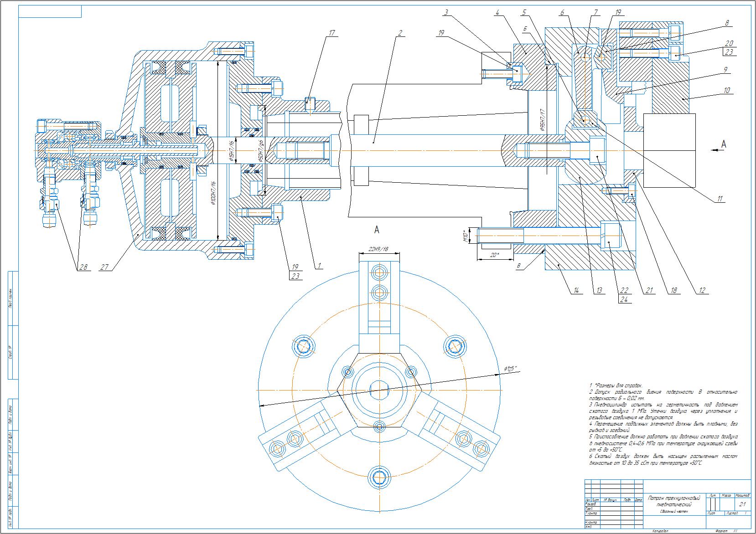Click the M10* thread dimension
The height and width of the screenshot is (534, 756).
pos(465,235)
